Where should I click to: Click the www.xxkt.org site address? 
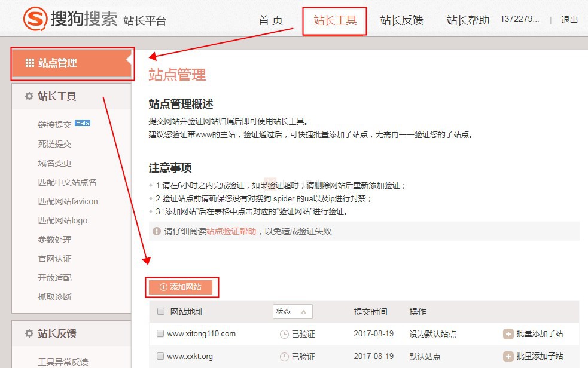pos(190,357)
